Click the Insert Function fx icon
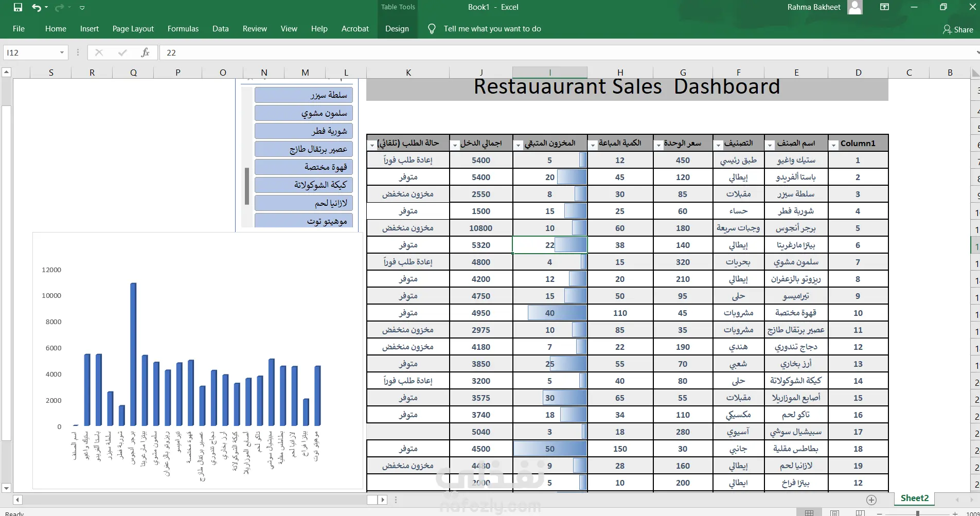This screenshot has height=516, width=980. 146,52
